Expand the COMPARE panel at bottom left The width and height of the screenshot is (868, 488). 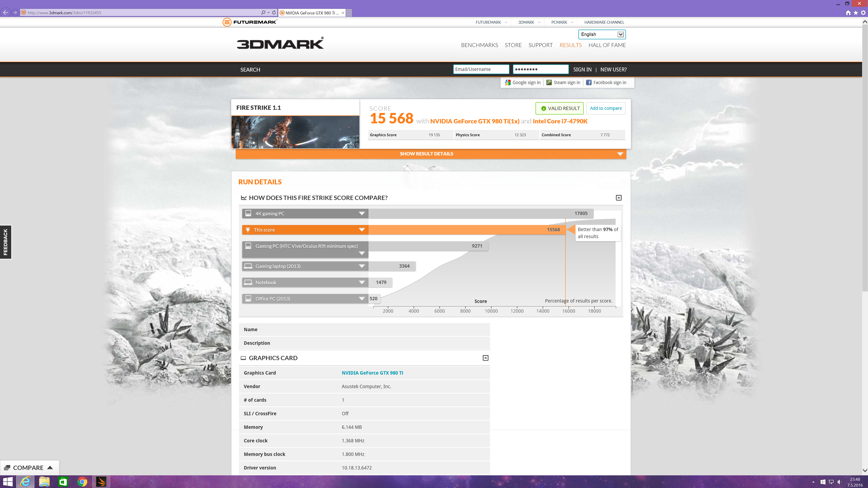[30, 467]
